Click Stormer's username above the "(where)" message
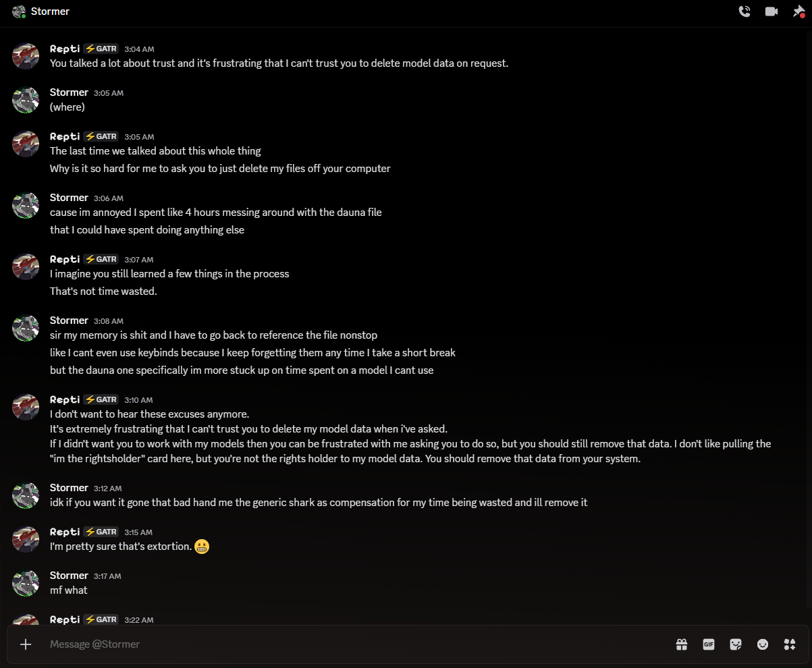Screen dimensions: 812x668 [69, 92]
